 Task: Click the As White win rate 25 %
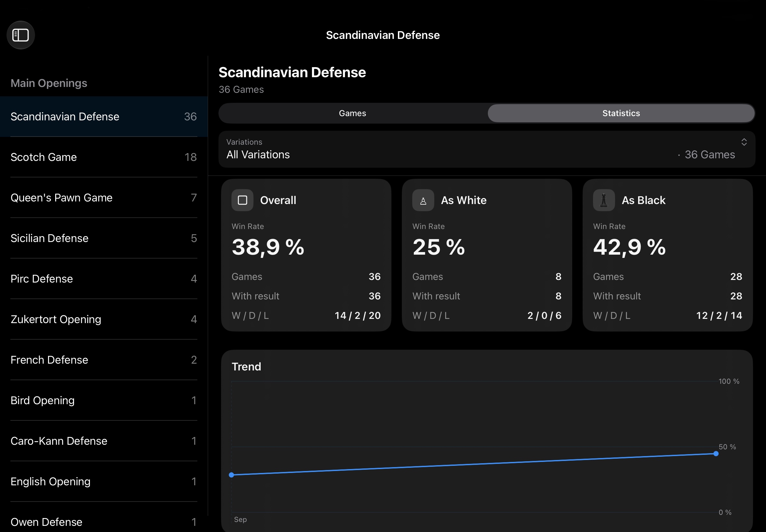[439, 247]
